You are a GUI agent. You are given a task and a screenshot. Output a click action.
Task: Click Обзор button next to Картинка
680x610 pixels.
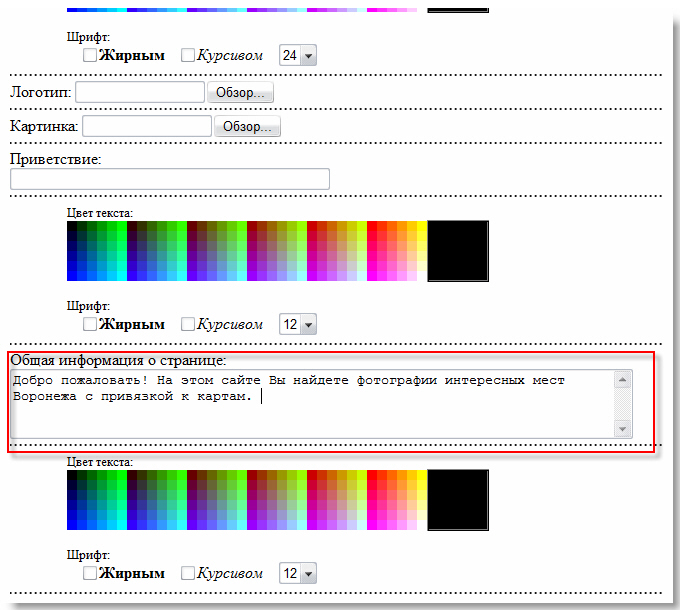[247, 126]
